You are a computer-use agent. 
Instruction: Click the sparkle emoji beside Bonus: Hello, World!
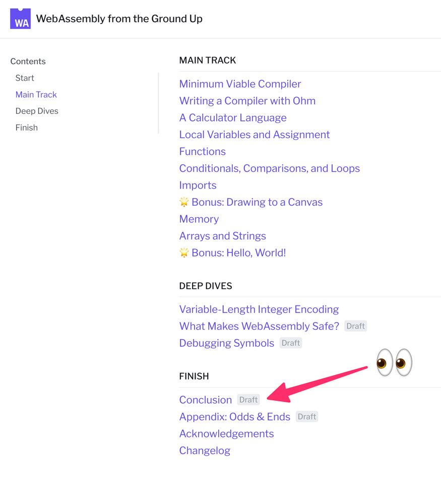184,253
